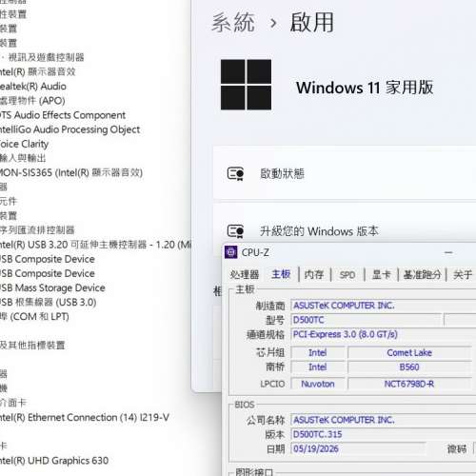The image size is (476, 476).
Task: Click the BIOS company name ASUSTeK COMPUTER INC.
Action: tap(384, 420)
